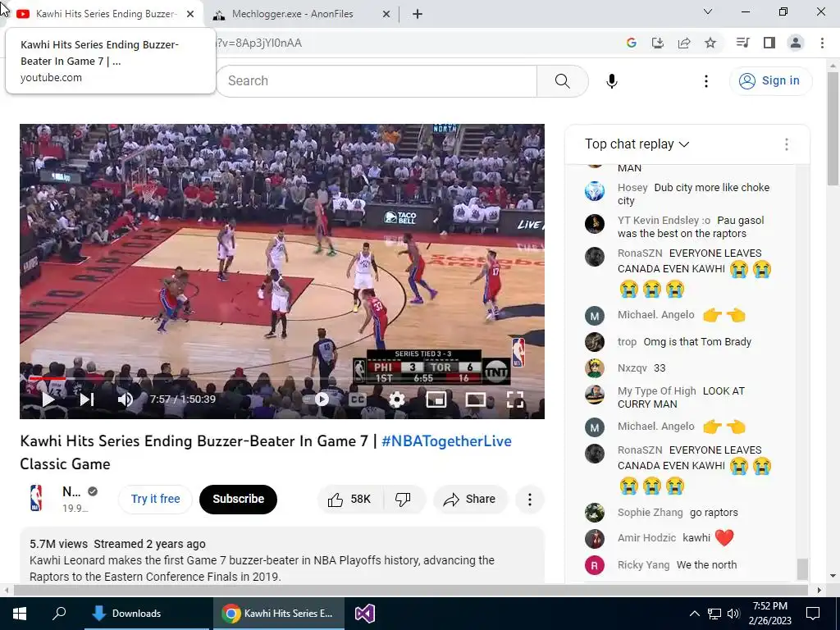Open media controls in Chrome toolbar
Image resolution: width=840 pixels, height=630 pixels.
click(742, 43)
